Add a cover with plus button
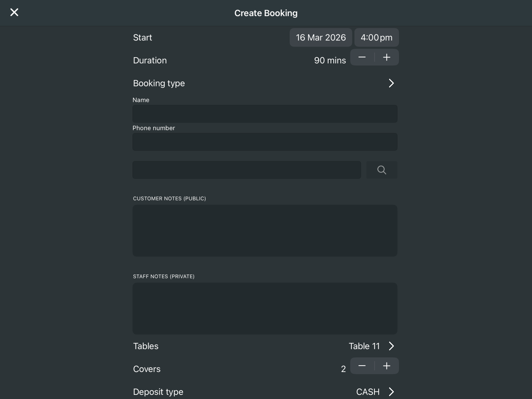The width and height of the screenshot is (532, 399). (x=386, y=366)
